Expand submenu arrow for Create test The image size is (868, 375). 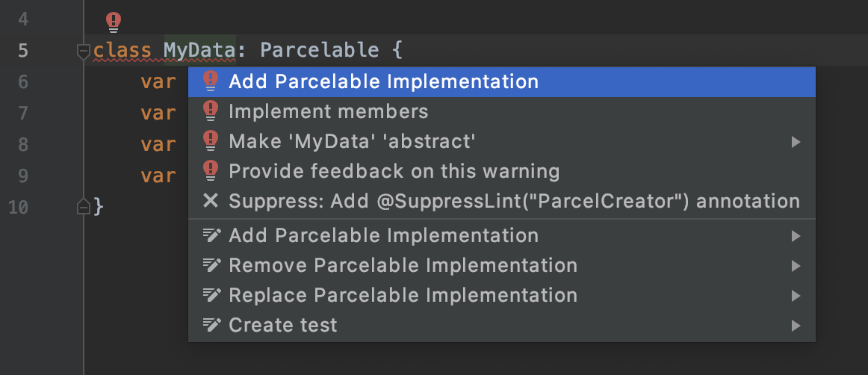796,325
